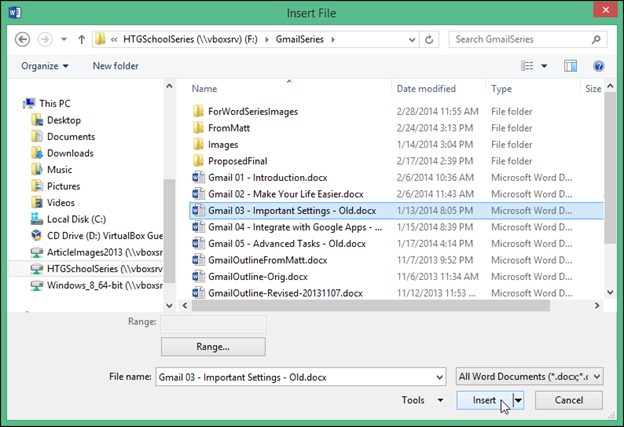Open Downloads in the sidebar
The width and height of the screenshot is (624, 427).
point(62,153)
